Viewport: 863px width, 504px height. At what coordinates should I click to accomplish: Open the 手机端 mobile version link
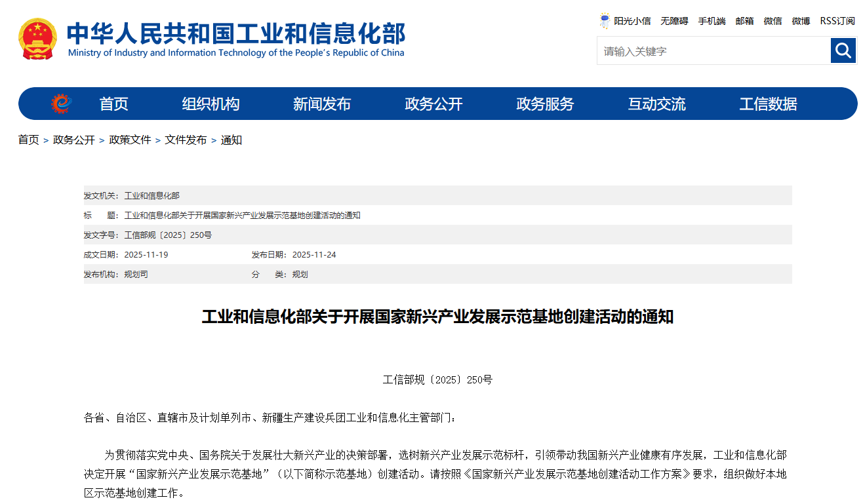(x=712, y=21)
